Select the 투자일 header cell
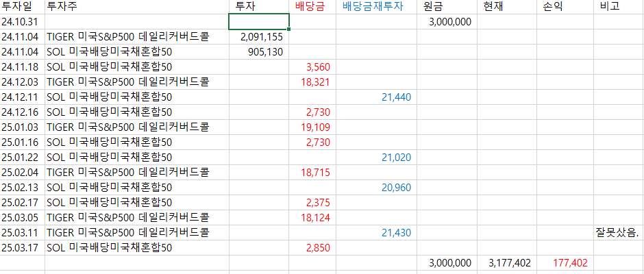The height and width of the screenshot is (274, 644). pos(22,7)
